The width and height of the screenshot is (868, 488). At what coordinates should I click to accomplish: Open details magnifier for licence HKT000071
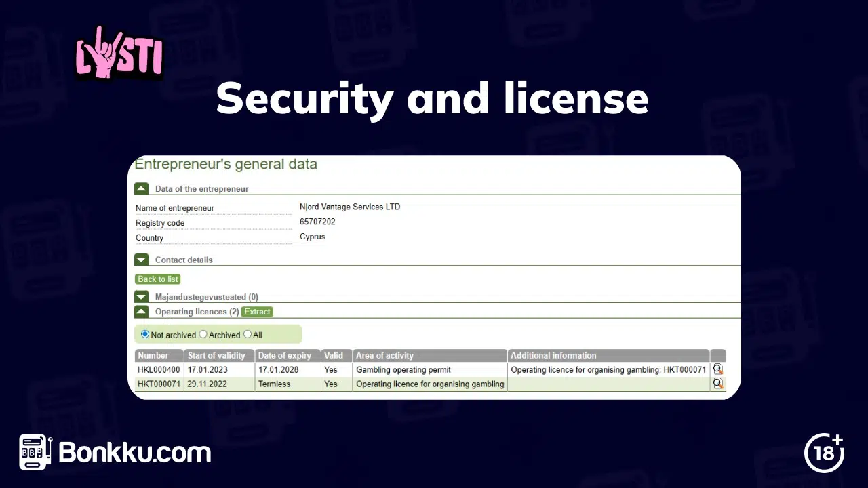(717, 384)
